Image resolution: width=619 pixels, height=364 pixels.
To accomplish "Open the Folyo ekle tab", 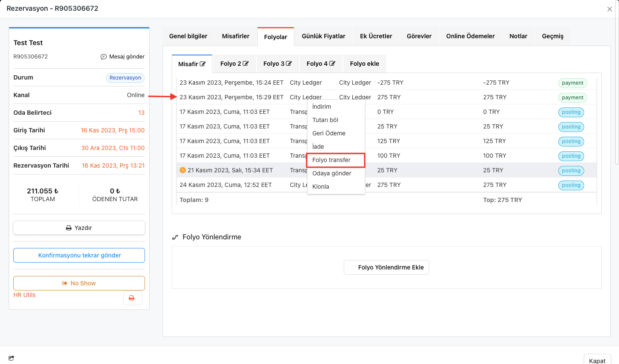I will (x=364, y=64).
